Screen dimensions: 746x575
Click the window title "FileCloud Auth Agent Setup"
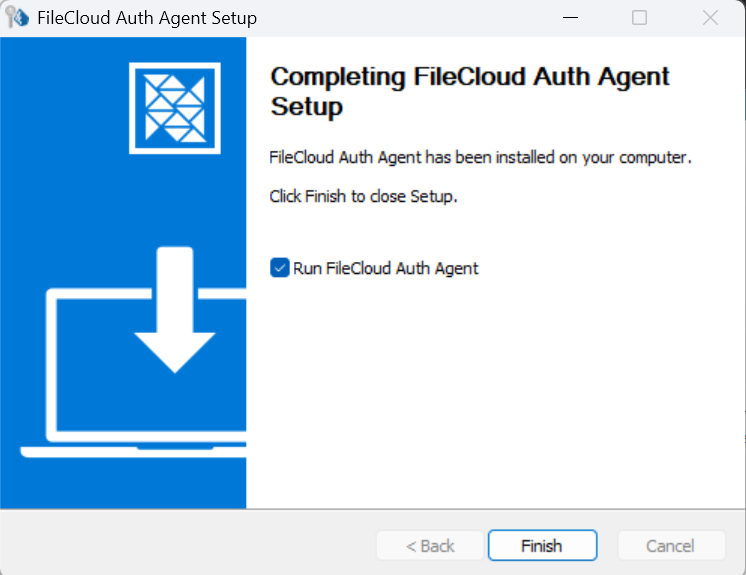coord(146,18)
